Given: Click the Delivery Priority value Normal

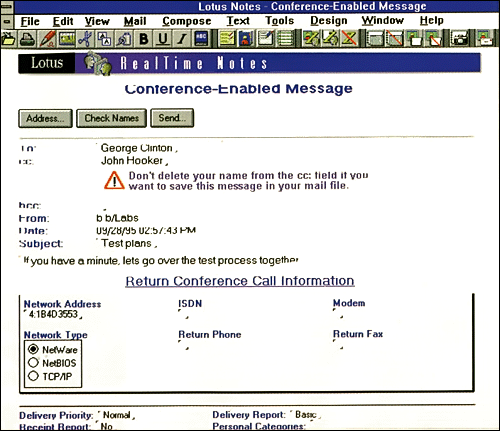Looking at the screenshot, I should [116, 415].
